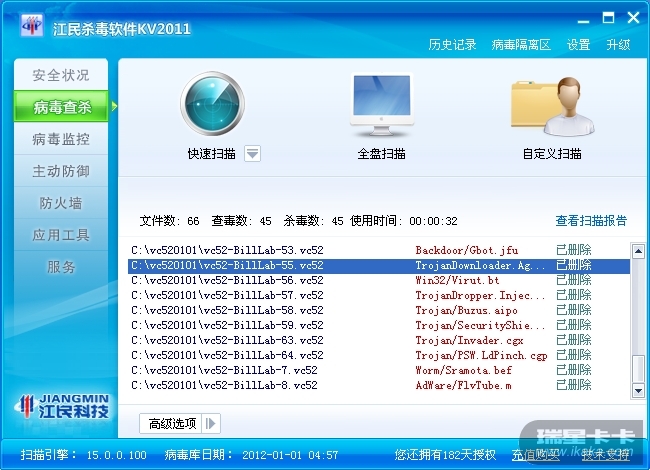Select row vc52-BillLab-7.vc52

378,370
